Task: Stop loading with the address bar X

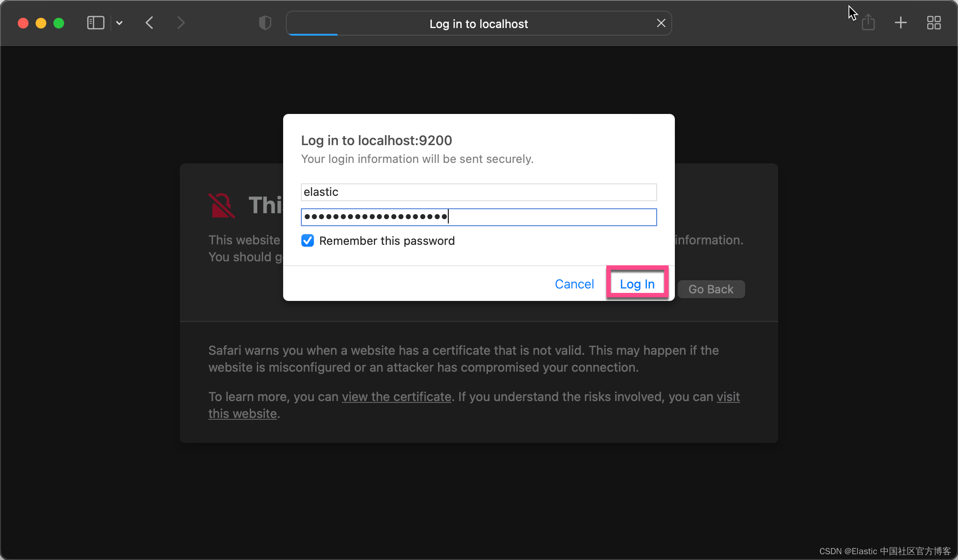Action: [661, 23]
